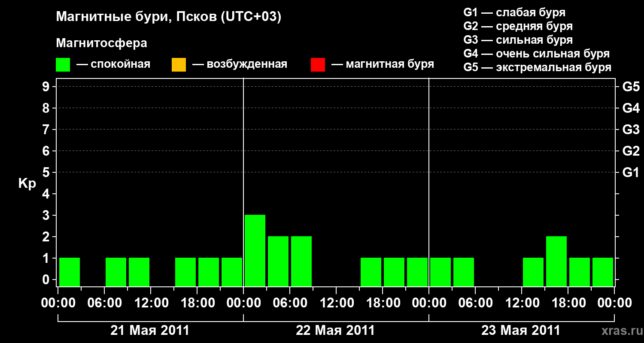The width and height of the screenshot is (644, 343).
Task: Click the G2 label on right axis
Action: (x=631, y=151)
